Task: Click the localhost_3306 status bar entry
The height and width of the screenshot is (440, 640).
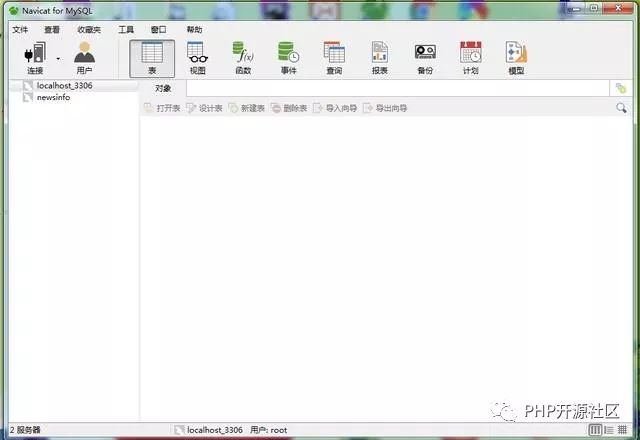Action: [x=209, y=430]
